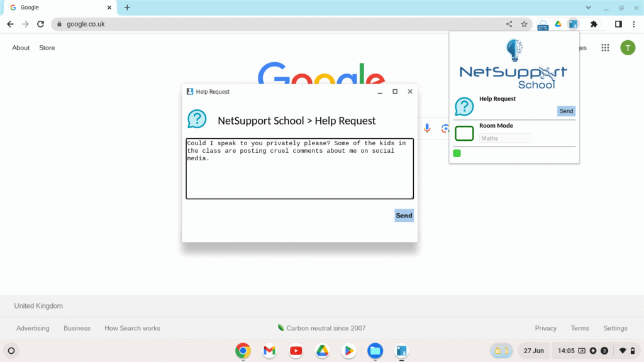Reload the Google page

pos(40,25)
